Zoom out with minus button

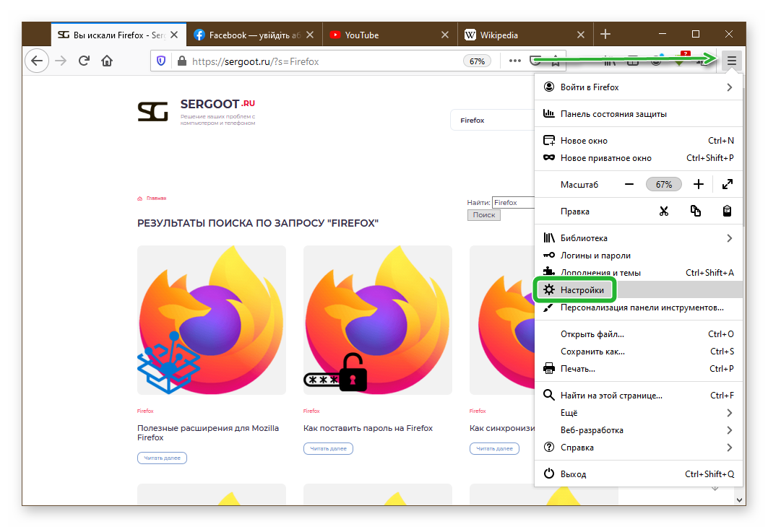(x=629, y=185)
